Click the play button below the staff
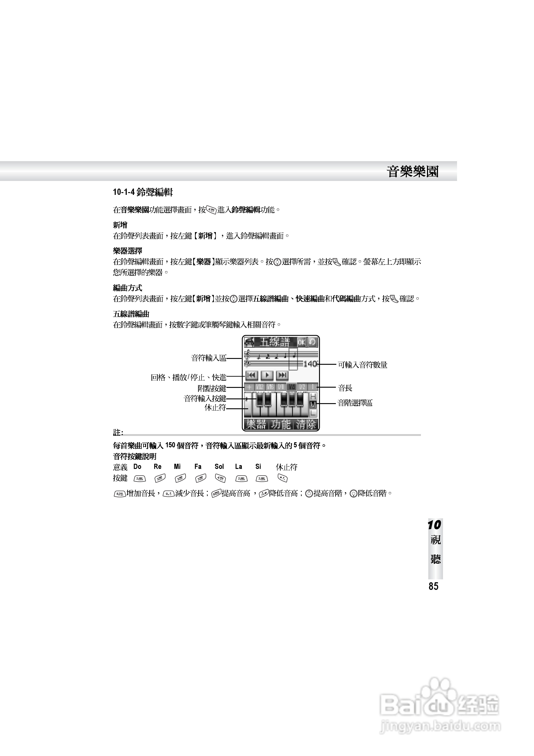Image resolution: width=534 pixels, height=756 pixels. 267,375
